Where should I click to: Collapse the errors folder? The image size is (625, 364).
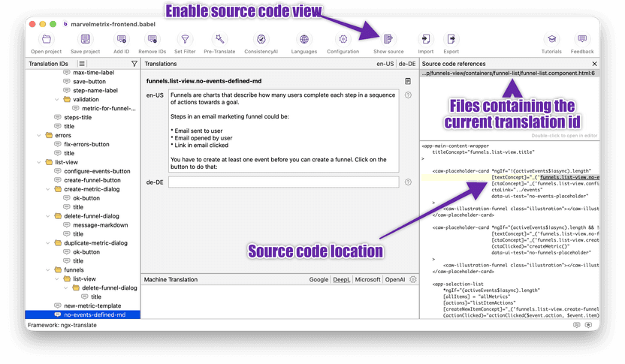pos(38,135)
